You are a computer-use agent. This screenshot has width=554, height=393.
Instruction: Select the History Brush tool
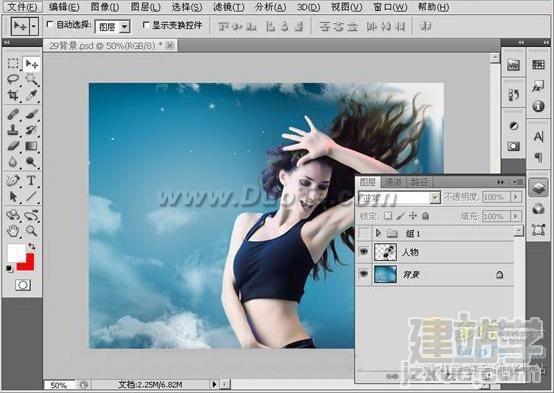pyautogui.click(x=31, y=130)
